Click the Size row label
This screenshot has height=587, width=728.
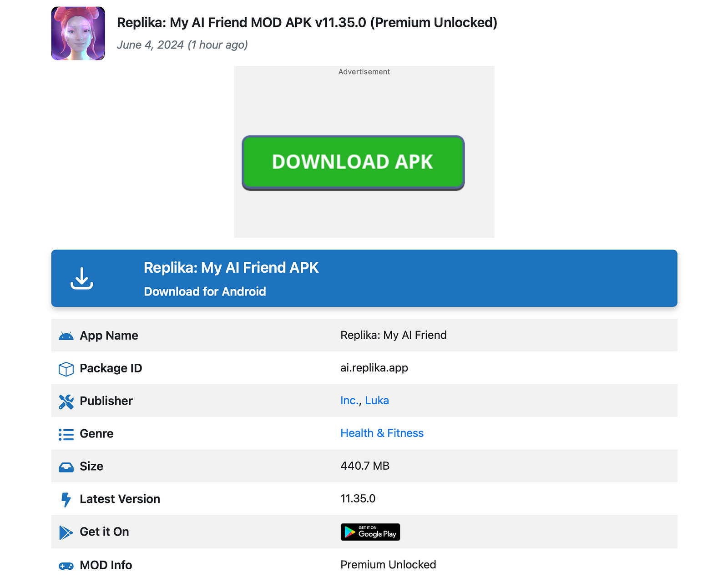(x=91, y=467)
